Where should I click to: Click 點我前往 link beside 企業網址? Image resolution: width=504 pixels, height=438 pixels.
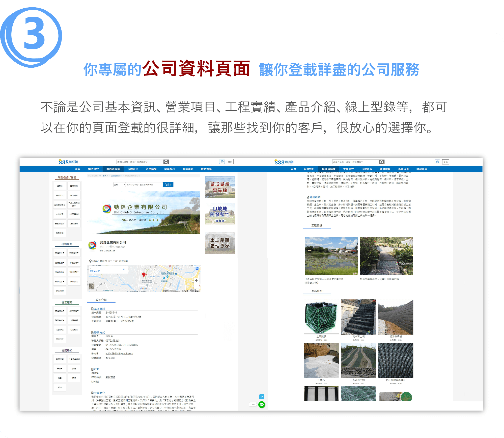(110, 358)
